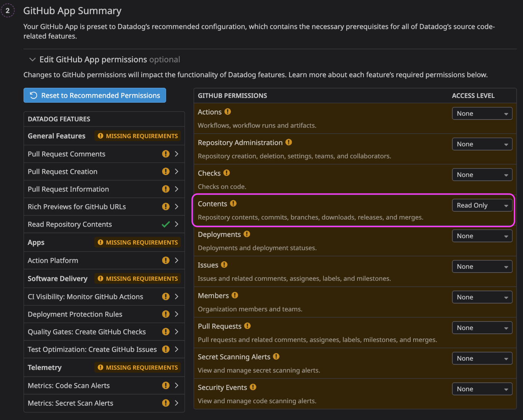Open the Contents Read Only dropdown
The height and width of the screenshot is (420, 523).
(482, 205)
